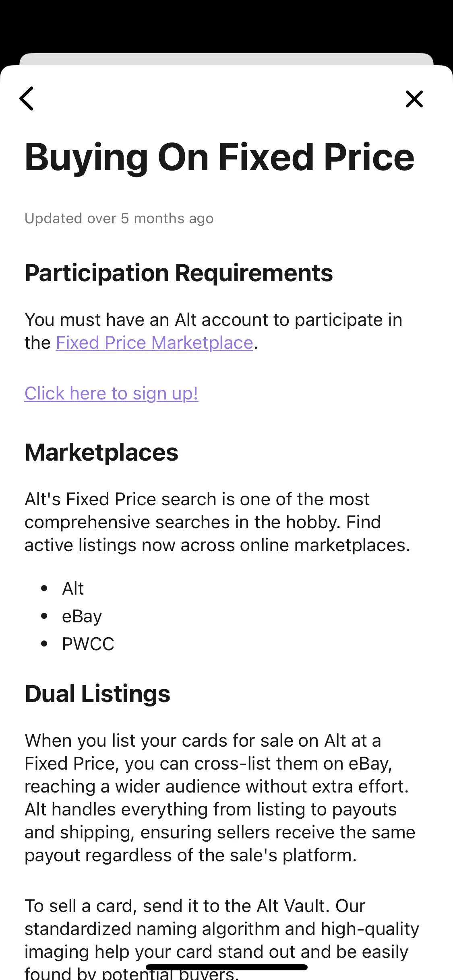453x980 pixels.
Task: Tap the Dual Listings heading
Action: (x=97, y=694)
